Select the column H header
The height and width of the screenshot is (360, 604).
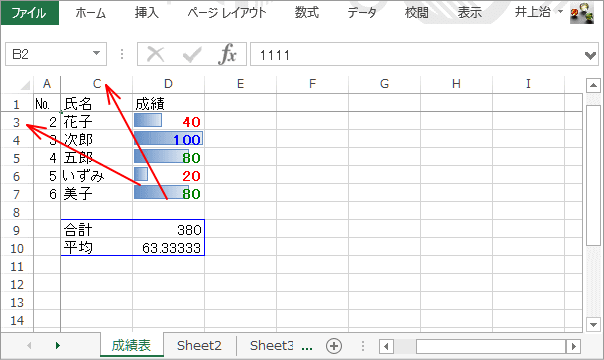456,84
